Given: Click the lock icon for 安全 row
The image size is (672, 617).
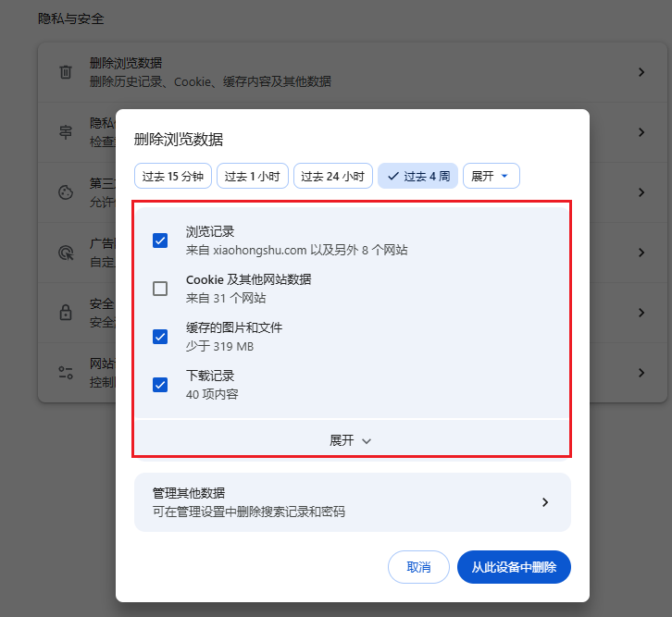Looking at the screenshot, I should click(x=66, y=312).
